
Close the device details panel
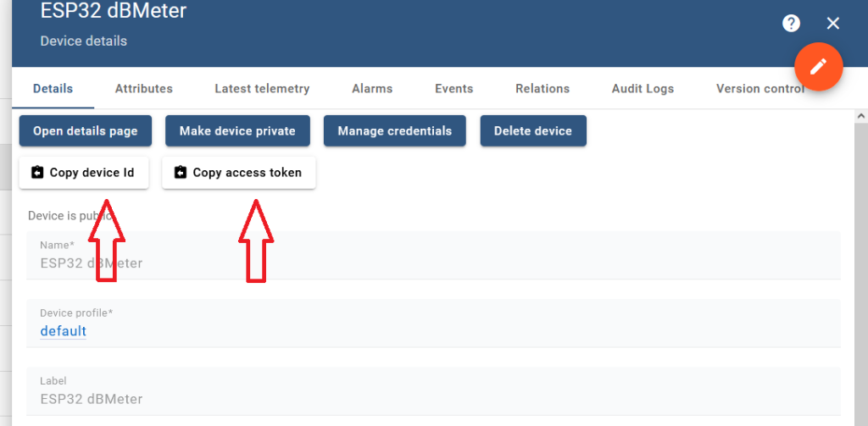tap(833, 24)
